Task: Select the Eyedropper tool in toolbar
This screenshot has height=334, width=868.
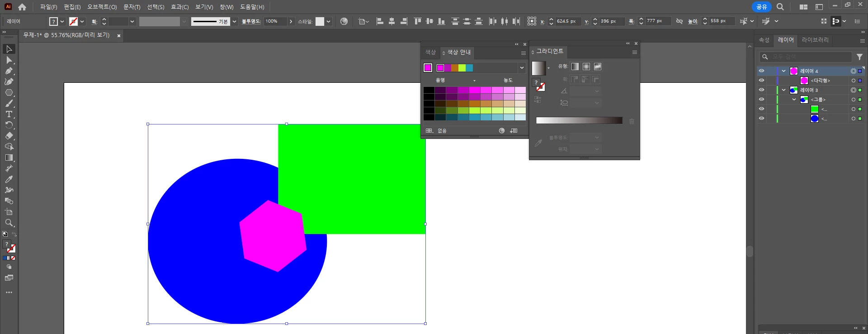Action: coord(9,179)
